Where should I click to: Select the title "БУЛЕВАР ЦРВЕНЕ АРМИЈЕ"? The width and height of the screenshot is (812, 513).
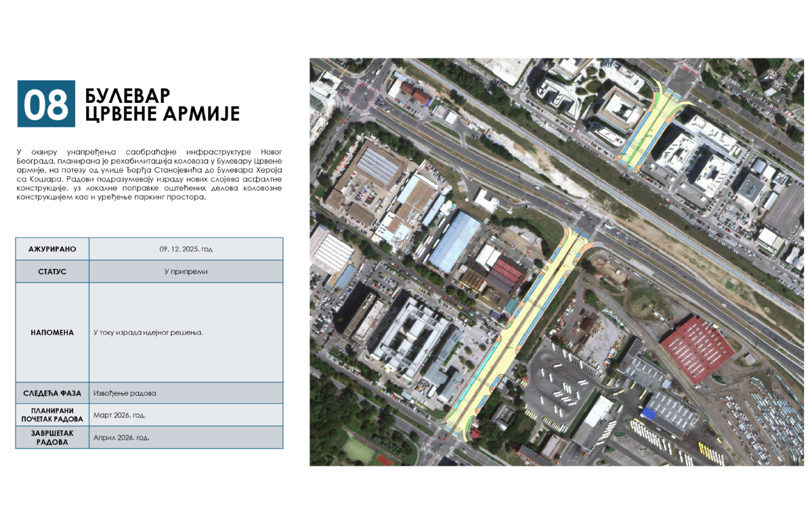[161, 104]
